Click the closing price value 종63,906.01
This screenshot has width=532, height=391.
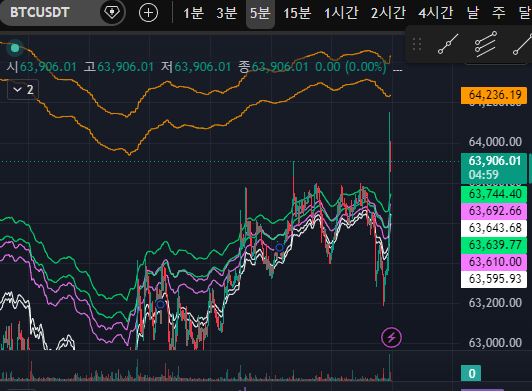[273, 67]
